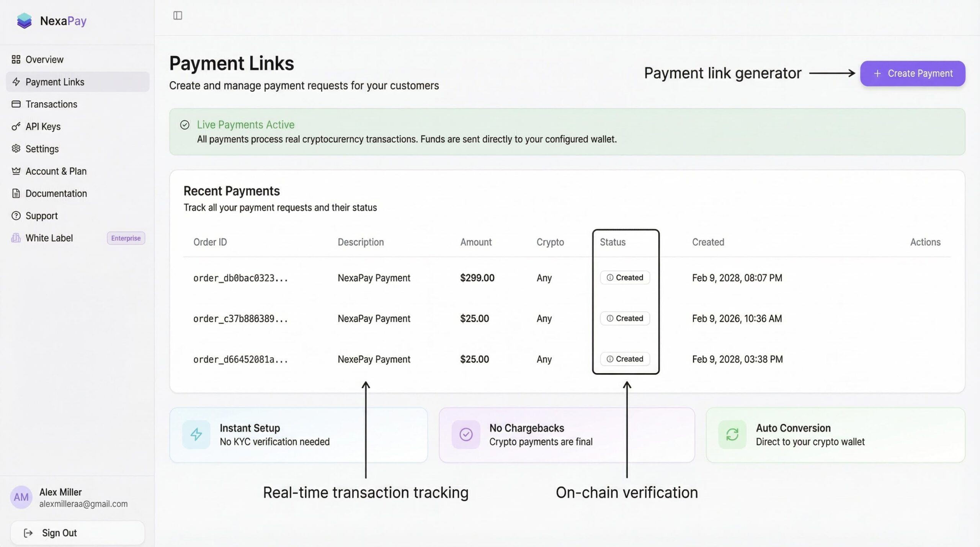Click the Instant Setup lightning icon

(x=196, y=434)
